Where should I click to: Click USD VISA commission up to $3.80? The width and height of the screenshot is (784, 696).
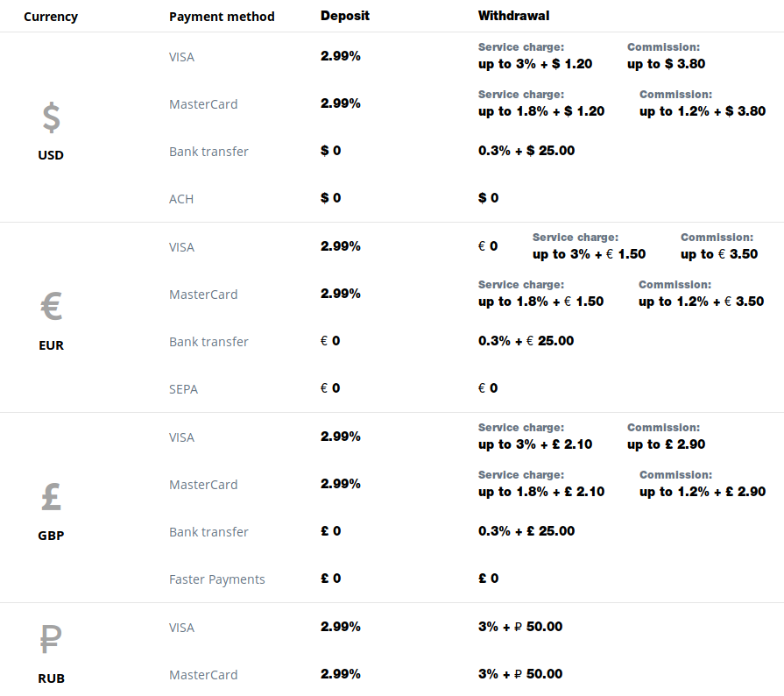666,63
